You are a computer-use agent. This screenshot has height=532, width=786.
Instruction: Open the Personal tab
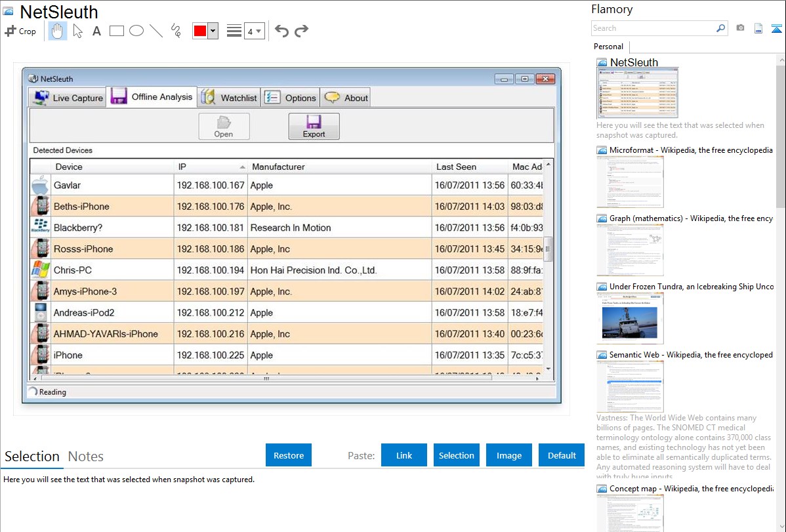pyautogui.click(x=608, y=47)
